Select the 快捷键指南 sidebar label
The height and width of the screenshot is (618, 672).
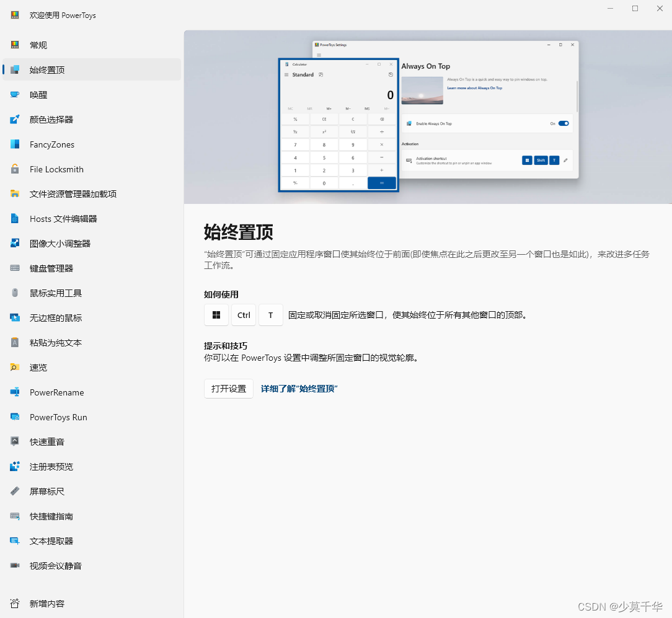(51, 516)
